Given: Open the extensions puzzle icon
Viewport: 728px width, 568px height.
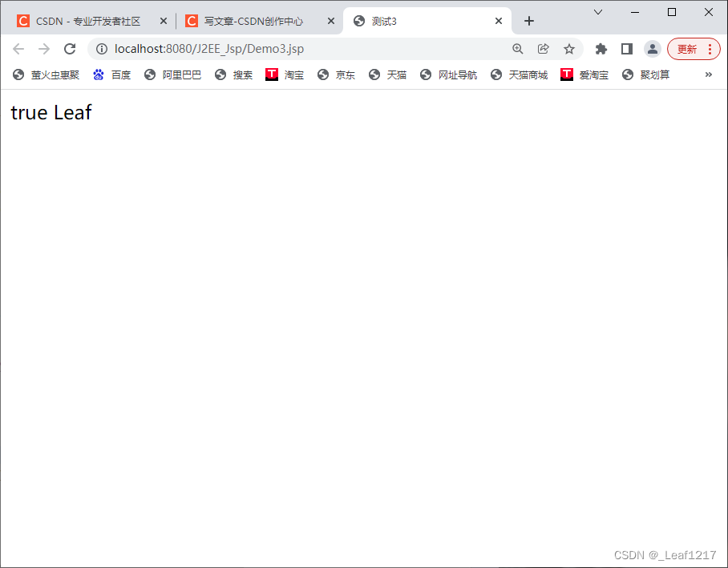Looking at the screenshot, I should coord(601,49).
